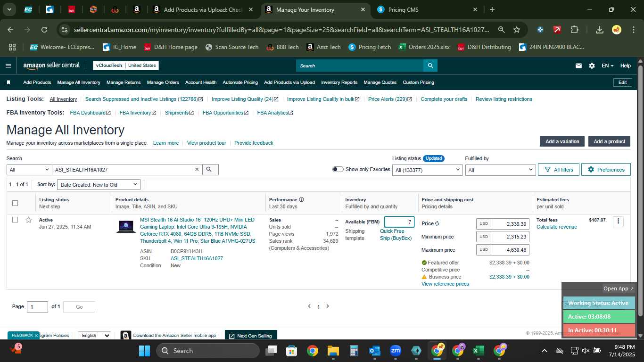
Task: Open the All filters button
Action: [x=559, y=170]
